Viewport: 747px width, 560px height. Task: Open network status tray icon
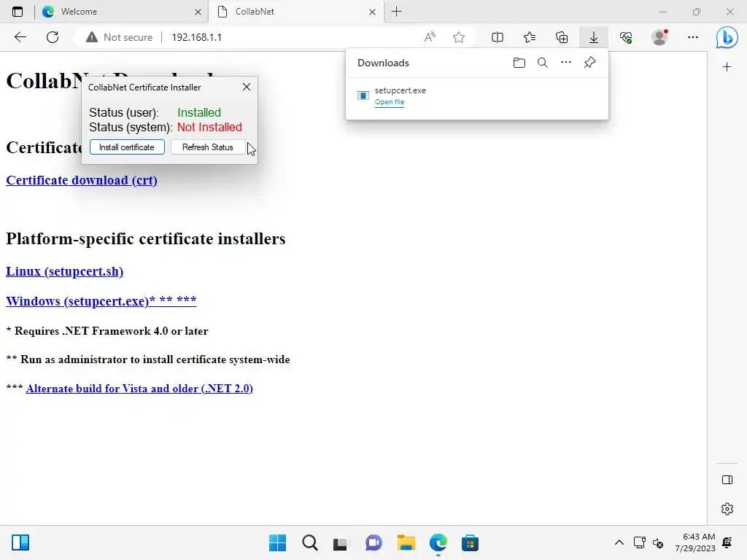tap(639, 542)
